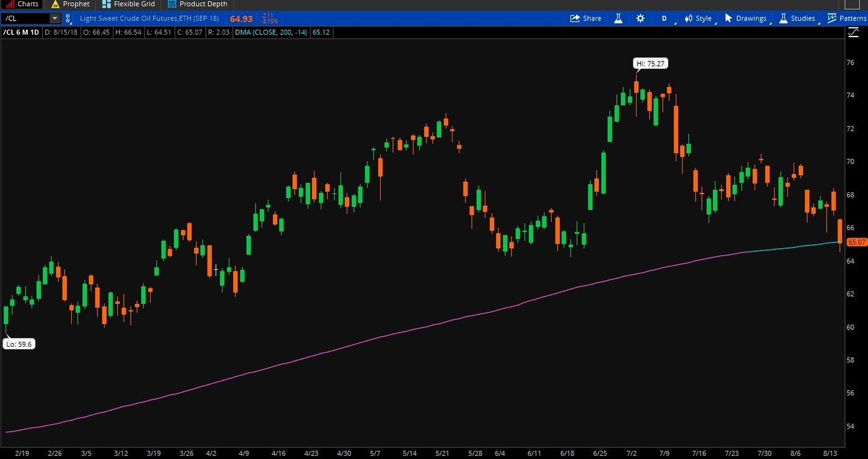The width and height of the screenshot is (868, 459).
Task: Open the Product Depth tab
Action: pyautogui.click(x=198, y=4)
